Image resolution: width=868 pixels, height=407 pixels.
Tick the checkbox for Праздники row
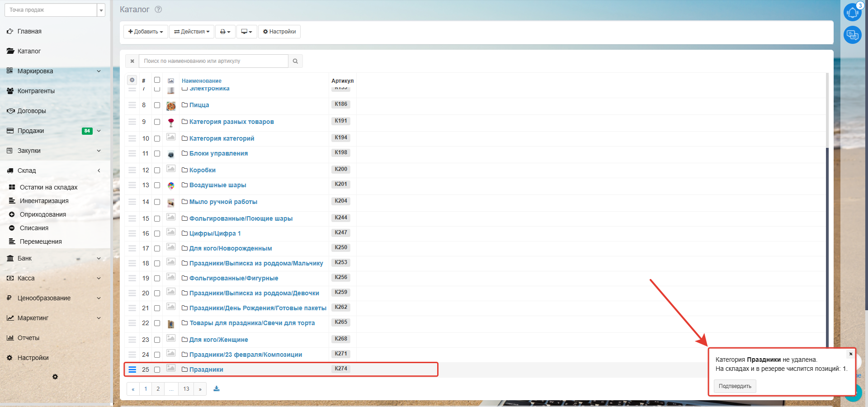click(157, 370)
